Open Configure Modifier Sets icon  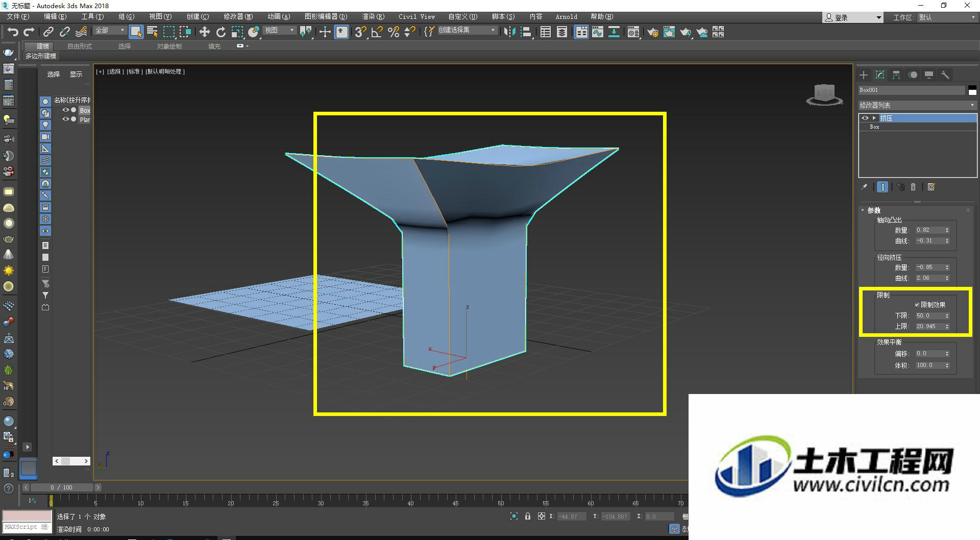932,187
